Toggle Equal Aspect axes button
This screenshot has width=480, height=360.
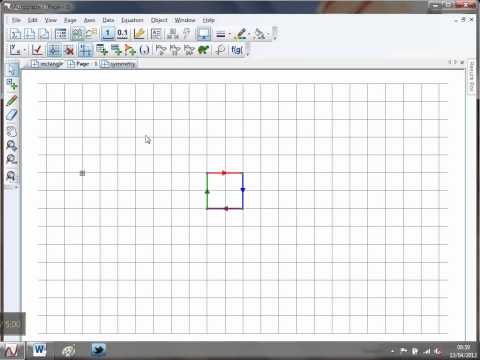85,50
